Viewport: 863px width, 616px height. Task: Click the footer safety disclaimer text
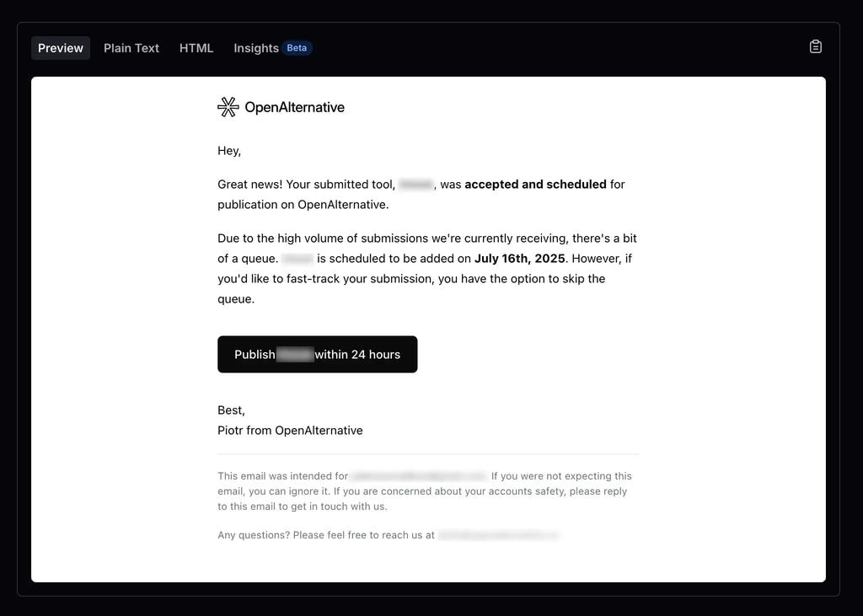[x=421, y=491]
